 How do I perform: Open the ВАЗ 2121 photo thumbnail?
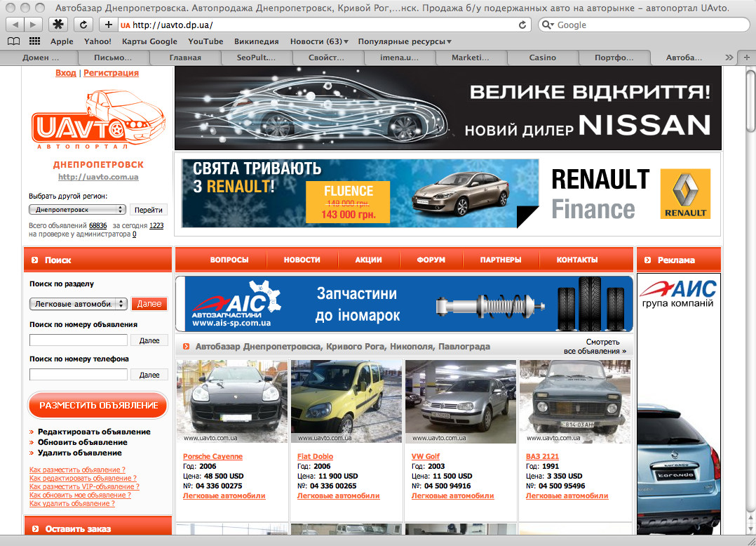575,401
